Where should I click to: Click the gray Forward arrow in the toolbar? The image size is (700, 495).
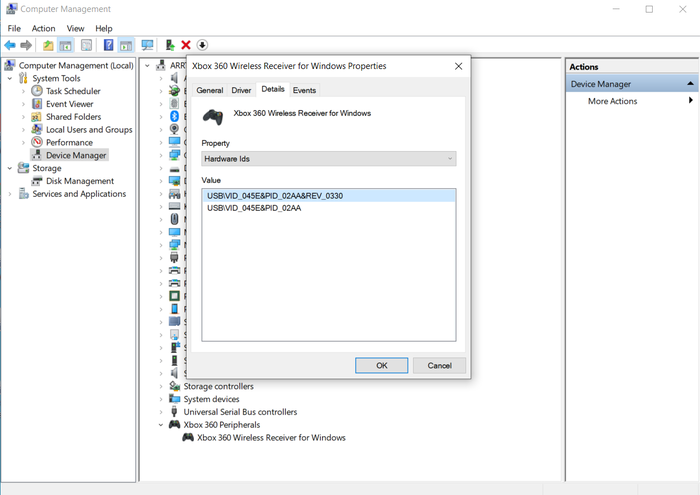[x=26, y=45]
